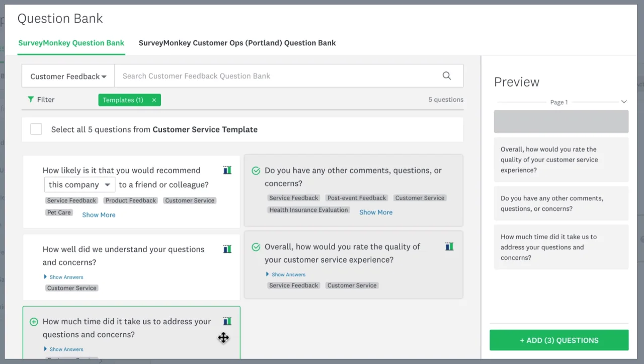Image resolution: width=644 pixels, height=364 pixels.
Task: Open 'this company' dropdown in question
Action: (80, 185)
